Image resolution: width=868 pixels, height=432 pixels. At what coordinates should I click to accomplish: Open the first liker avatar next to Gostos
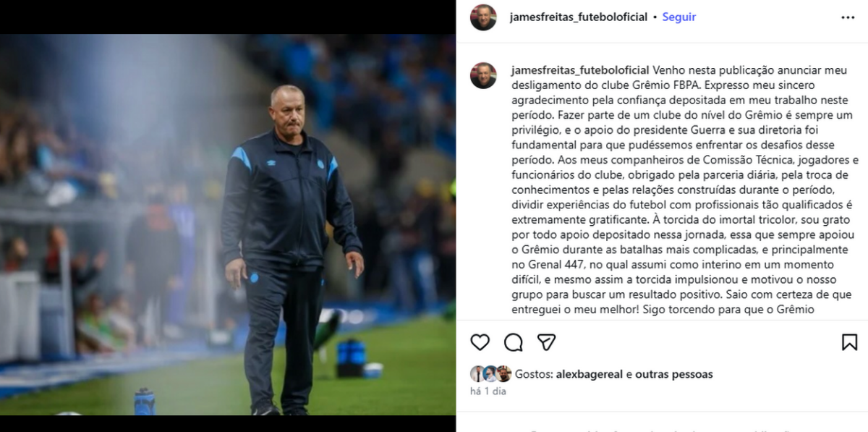click(477, 374)
